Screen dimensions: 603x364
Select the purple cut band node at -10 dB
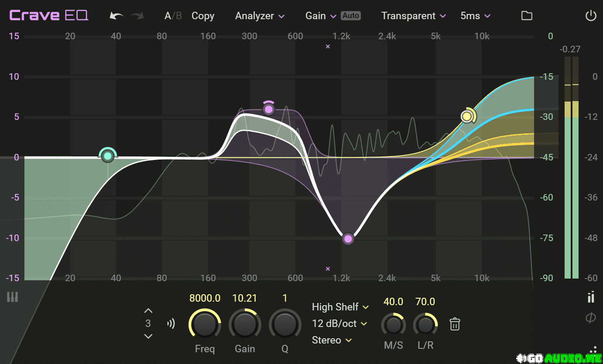click(348, 239)
